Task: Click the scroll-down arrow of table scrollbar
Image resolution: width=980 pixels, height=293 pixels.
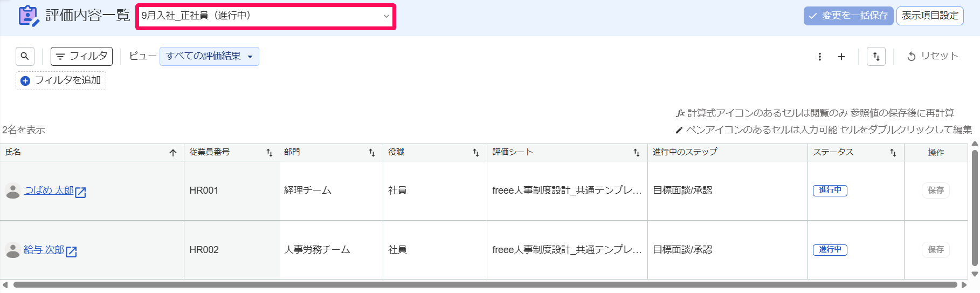Action: coord(975,274)
